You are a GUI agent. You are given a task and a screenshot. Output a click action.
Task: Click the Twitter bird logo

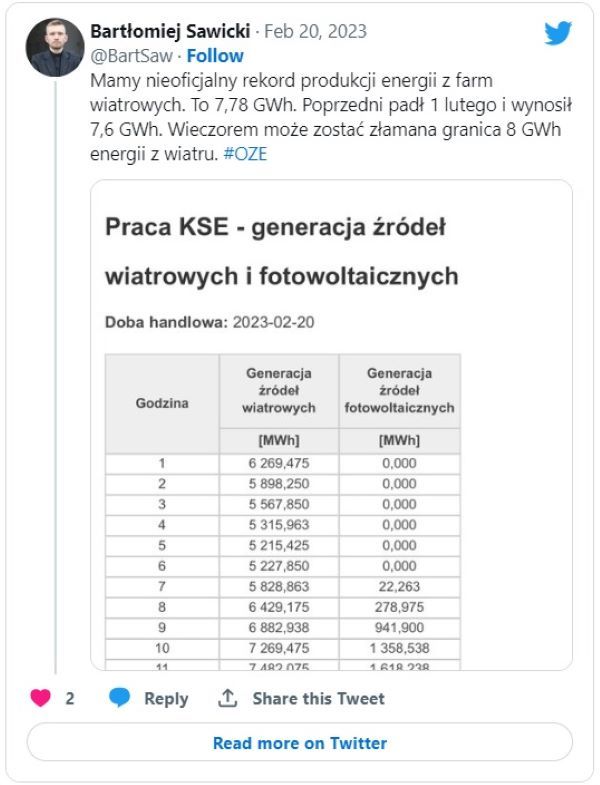[558, 33]
